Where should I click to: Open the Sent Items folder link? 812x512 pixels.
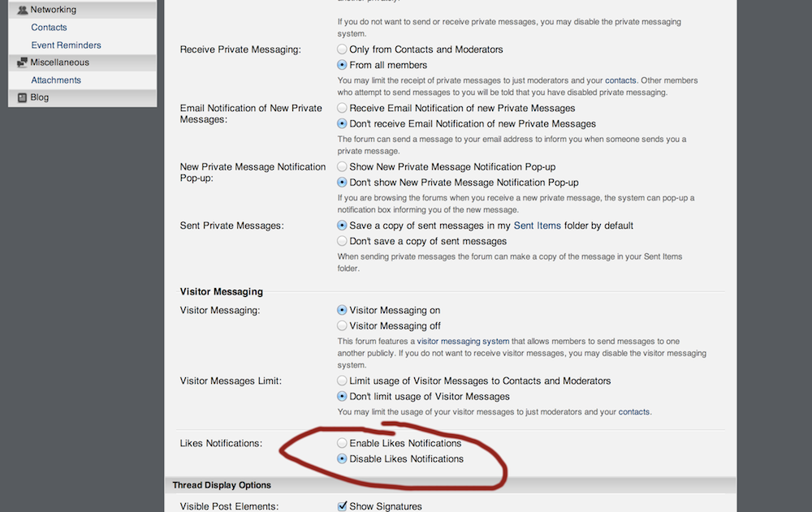point(537,226)
